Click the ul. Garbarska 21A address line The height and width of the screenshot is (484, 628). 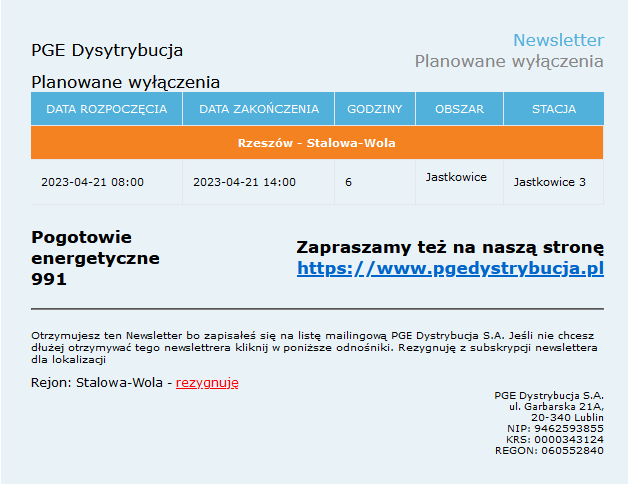(556, 407)
